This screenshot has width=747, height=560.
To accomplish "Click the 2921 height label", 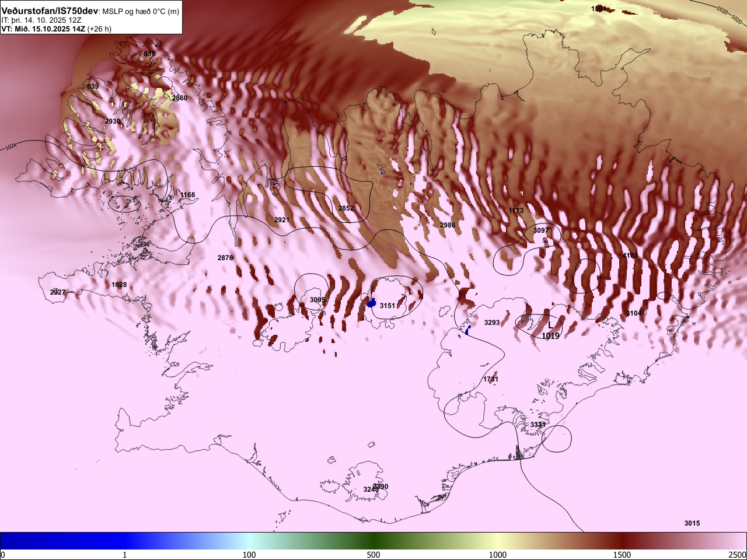I will pyautogui.click(x=282, y=220).
